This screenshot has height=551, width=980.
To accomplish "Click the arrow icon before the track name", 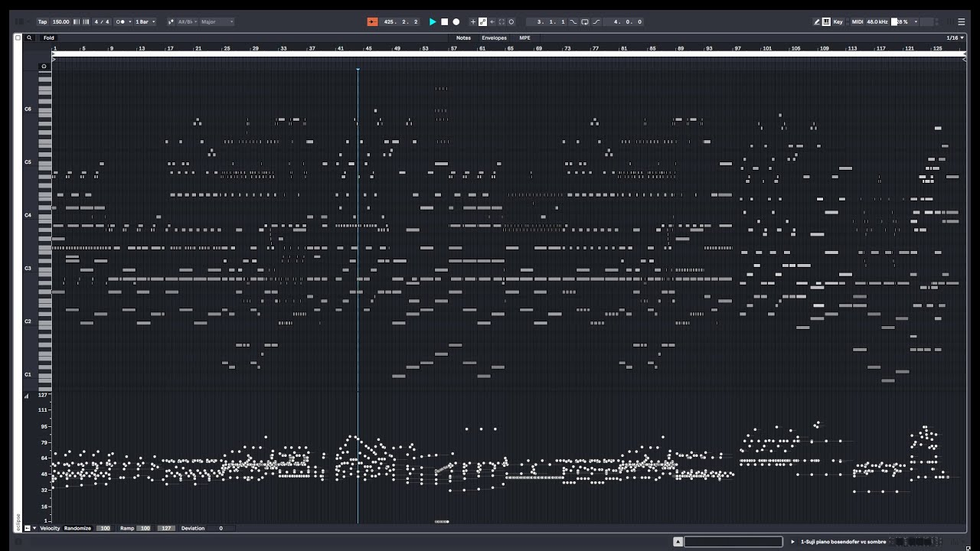I will pyautogui.click(x=792, y=542).
